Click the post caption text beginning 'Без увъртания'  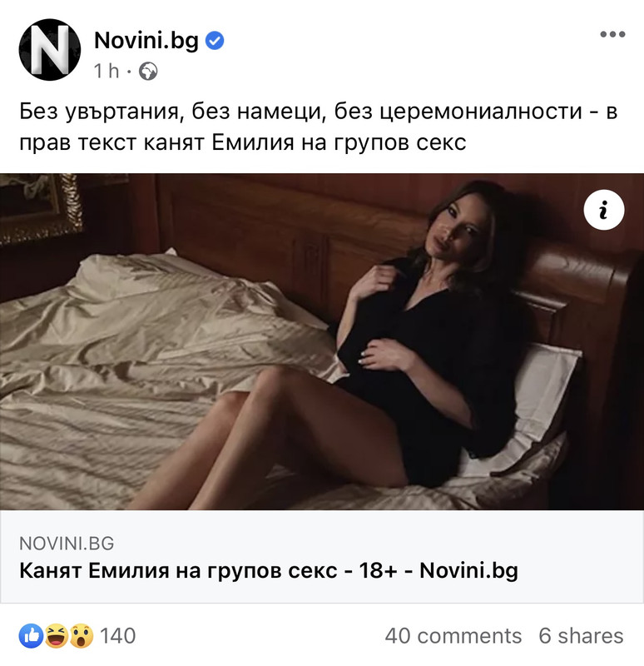point(318,127)
